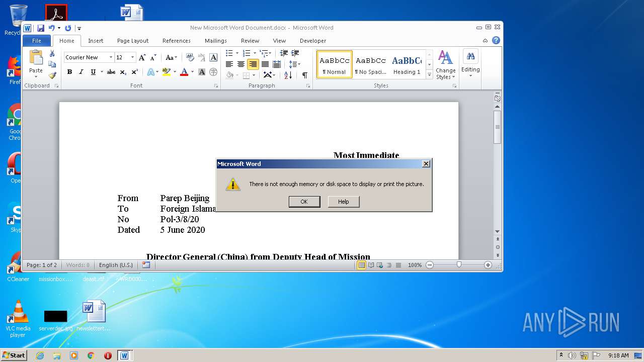Click the Character Border icon
Viewport: 644px width, 362px height.
[213, 57]
